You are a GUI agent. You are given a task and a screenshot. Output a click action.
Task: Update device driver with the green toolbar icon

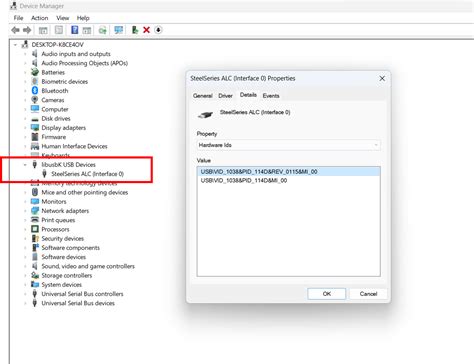click(x=135, y=30)
